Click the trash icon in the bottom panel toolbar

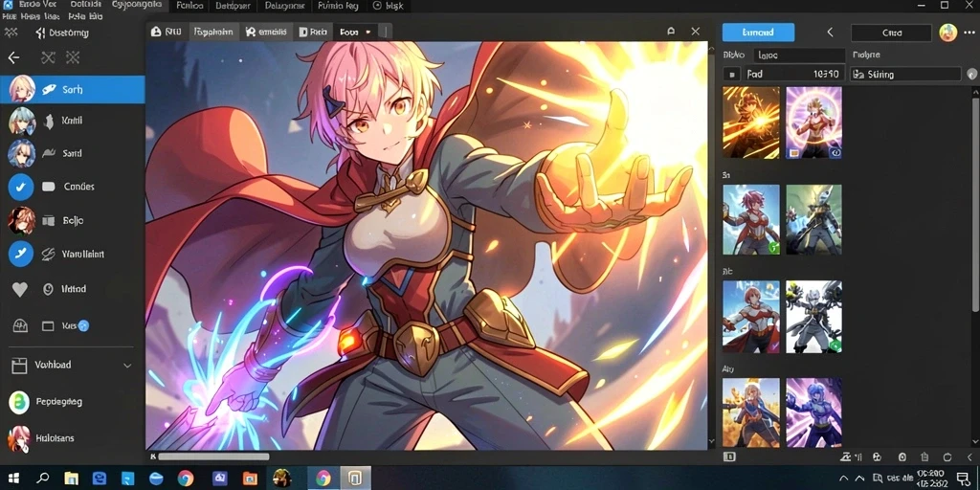coord(924,457)
